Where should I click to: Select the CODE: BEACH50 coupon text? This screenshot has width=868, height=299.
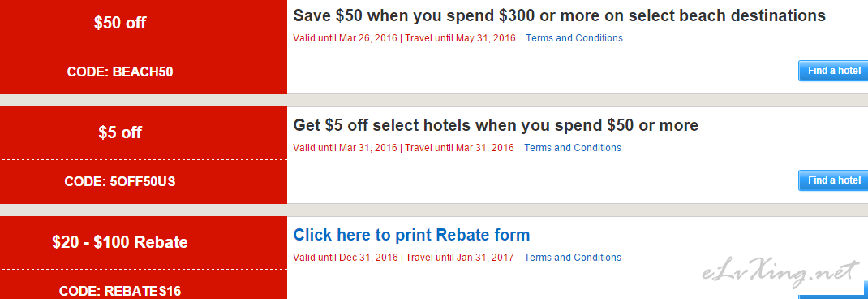point(120,72)
